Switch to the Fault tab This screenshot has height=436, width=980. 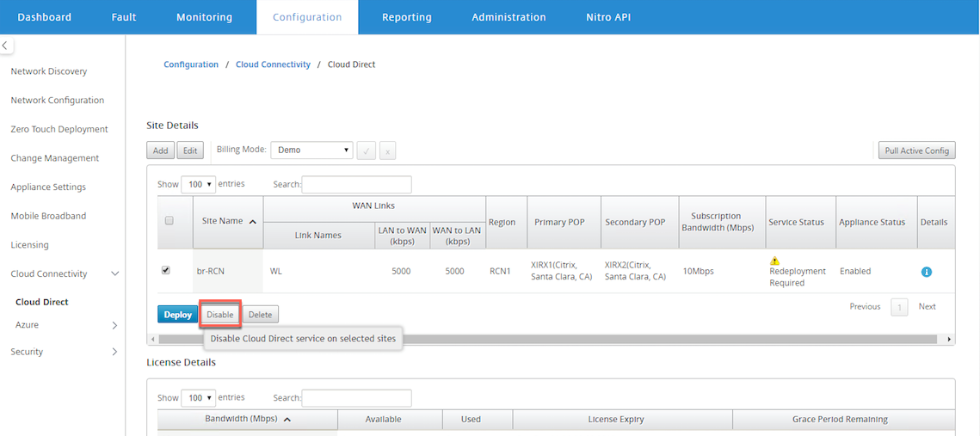click(x=124, y=17)
